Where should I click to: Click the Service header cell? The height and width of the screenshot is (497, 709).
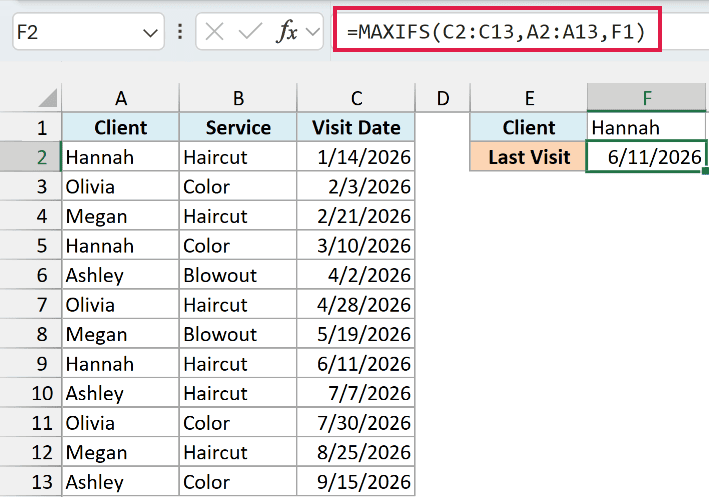pos(238,128)
